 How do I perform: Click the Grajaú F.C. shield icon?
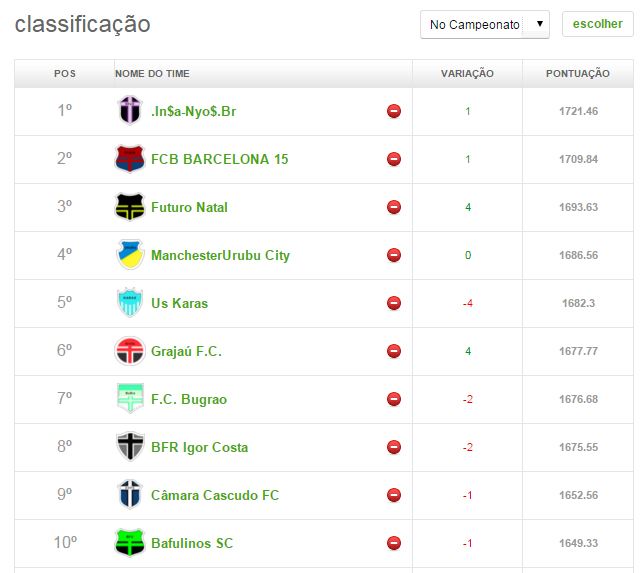pyautogui.click(x=130, y=351)
